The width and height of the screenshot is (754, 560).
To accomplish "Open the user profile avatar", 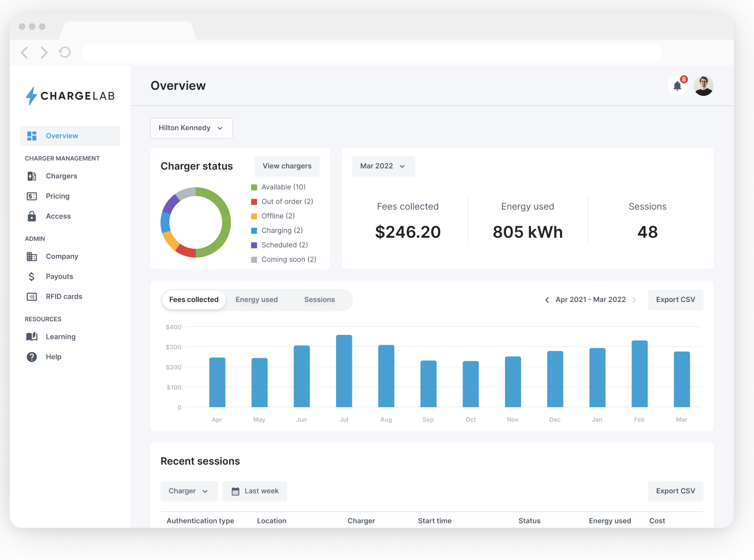I will click(703, 86).
